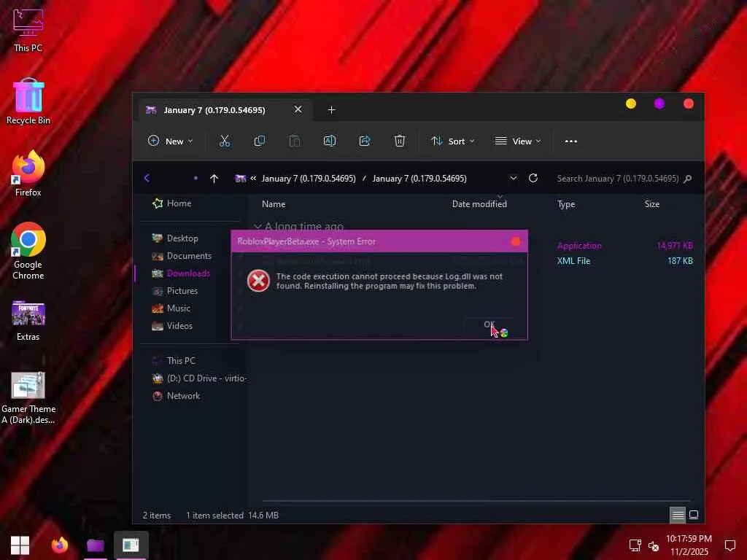Open Network in the sidebar
This screenshot has height=560, width=747.
point(176,396)
